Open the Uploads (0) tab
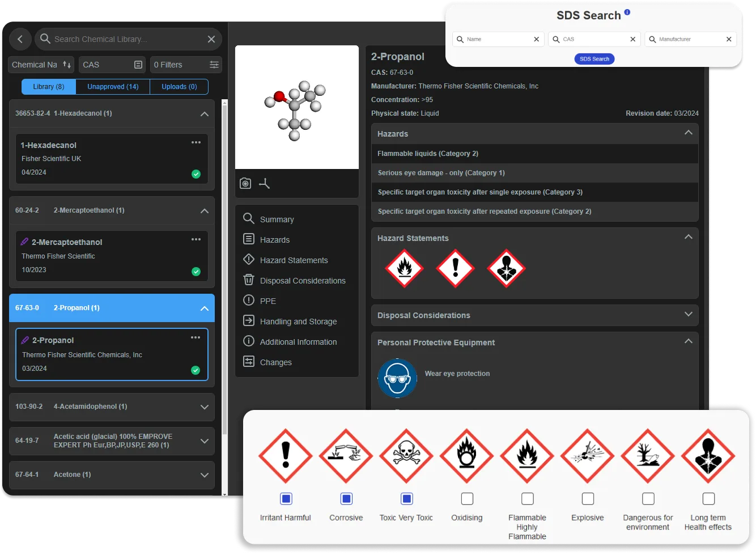 click(179, 87)
